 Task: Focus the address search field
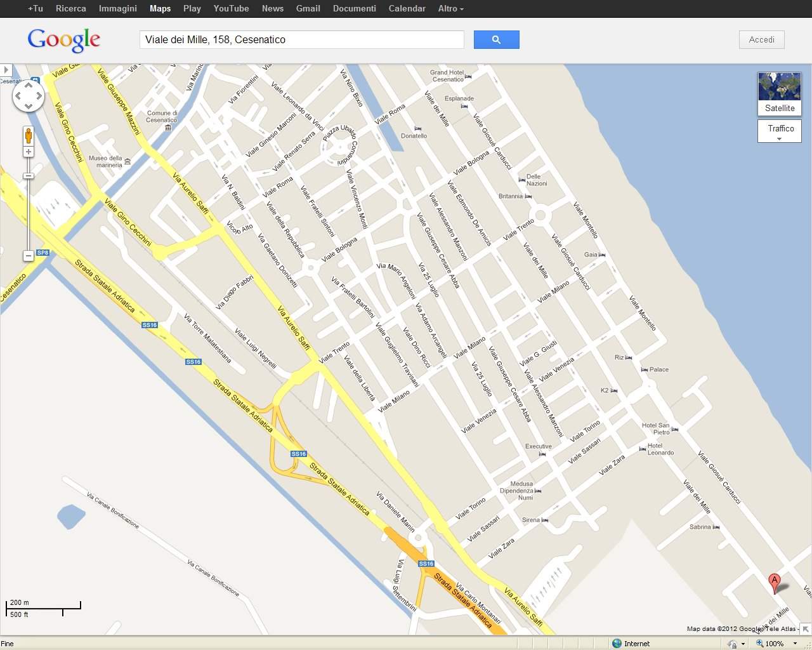(x=302, y=39)
